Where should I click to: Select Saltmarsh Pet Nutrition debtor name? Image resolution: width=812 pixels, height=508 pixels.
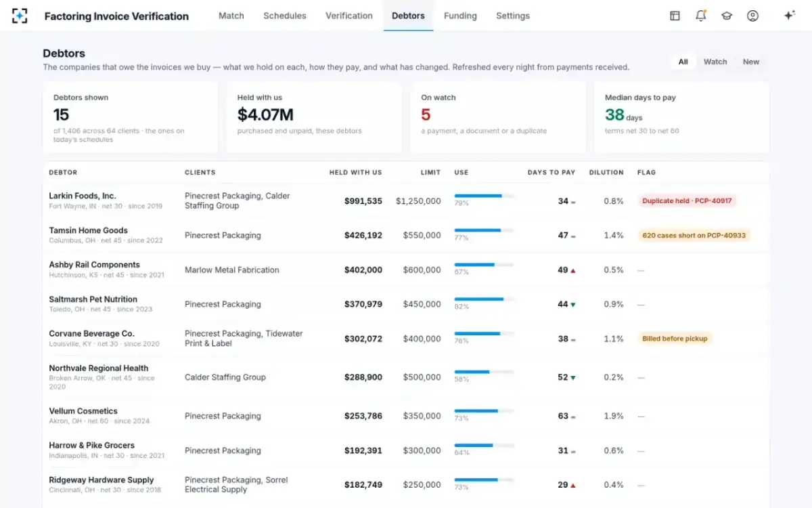tap(93, 299)
